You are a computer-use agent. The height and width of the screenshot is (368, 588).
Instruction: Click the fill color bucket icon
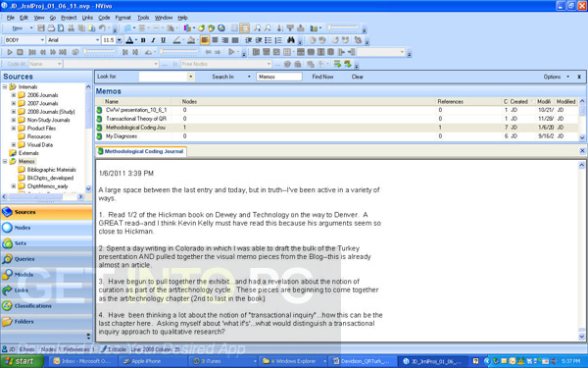tap(191, 40)
